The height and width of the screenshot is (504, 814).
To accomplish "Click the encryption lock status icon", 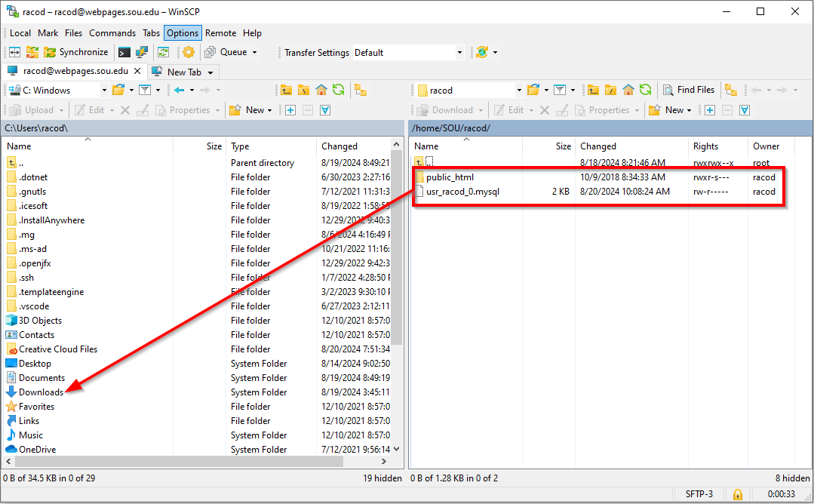I will [x=737, y=494].
